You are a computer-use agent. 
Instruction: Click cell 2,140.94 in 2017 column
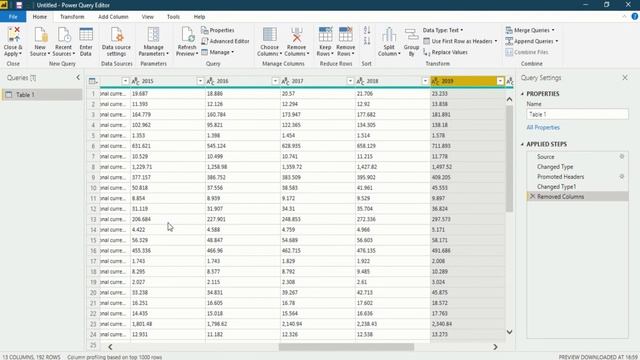point(318,324)
